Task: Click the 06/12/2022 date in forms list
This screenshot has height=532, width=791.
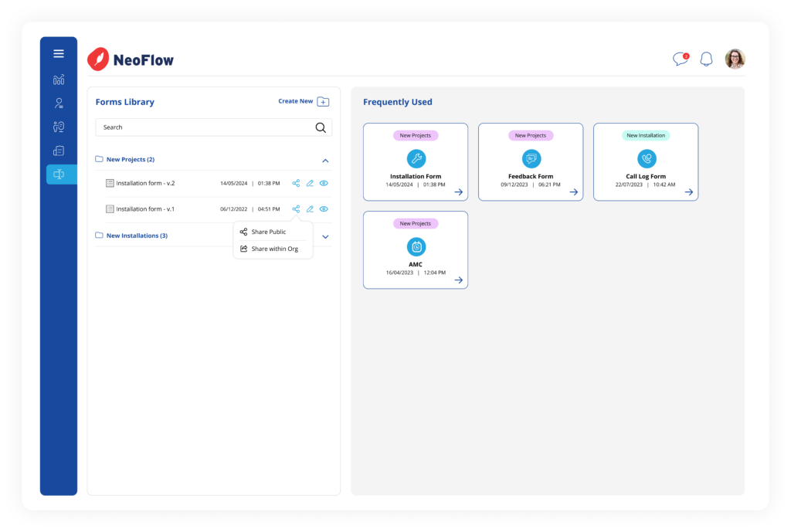Action: click(x=234, y=209)
